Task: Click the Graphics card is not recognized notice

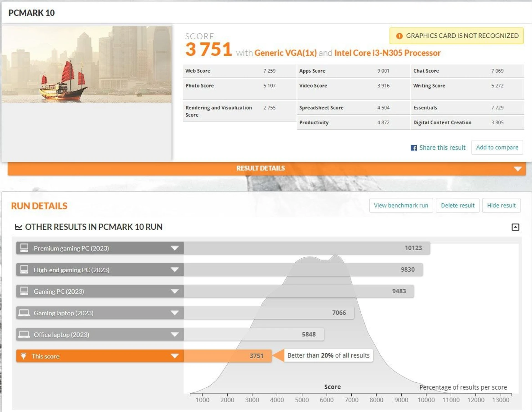Action: pyautogui.click(x=456, y=36)
